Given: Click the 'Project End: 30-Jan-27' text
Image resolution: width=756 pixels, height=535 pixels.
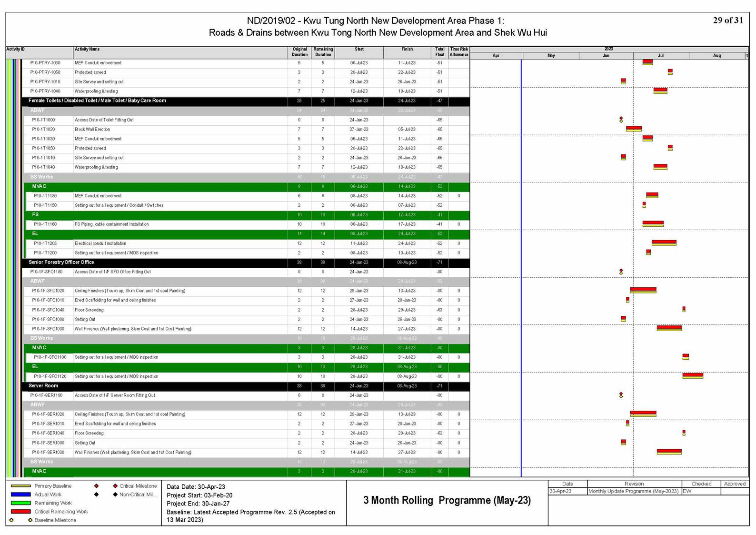Looking at the screenshot, I should (x=198, y=504).
